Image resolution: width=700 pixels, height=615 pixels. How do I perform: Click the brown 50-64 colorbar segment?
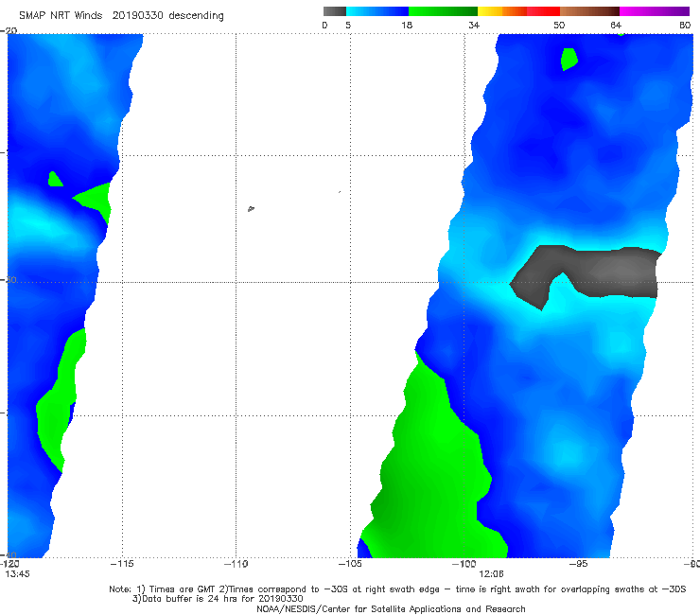pos(589,11)
